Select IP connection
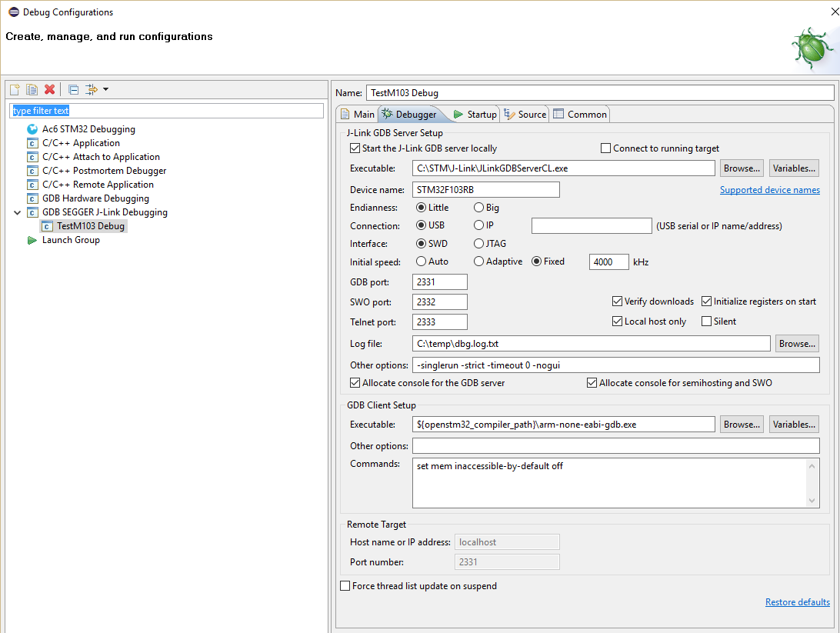This screenshot has height=633, width=840. pyautogui.click(x=479, y=225)
